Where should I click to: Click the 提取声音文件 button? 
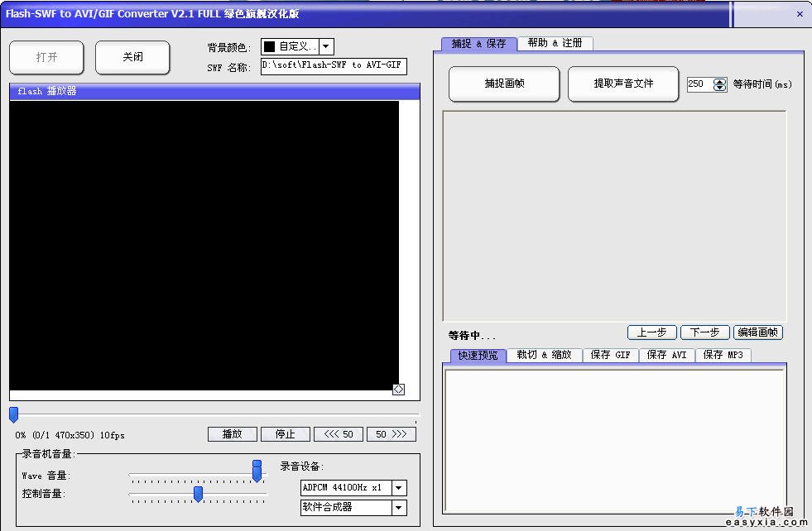tap(623, 84)
